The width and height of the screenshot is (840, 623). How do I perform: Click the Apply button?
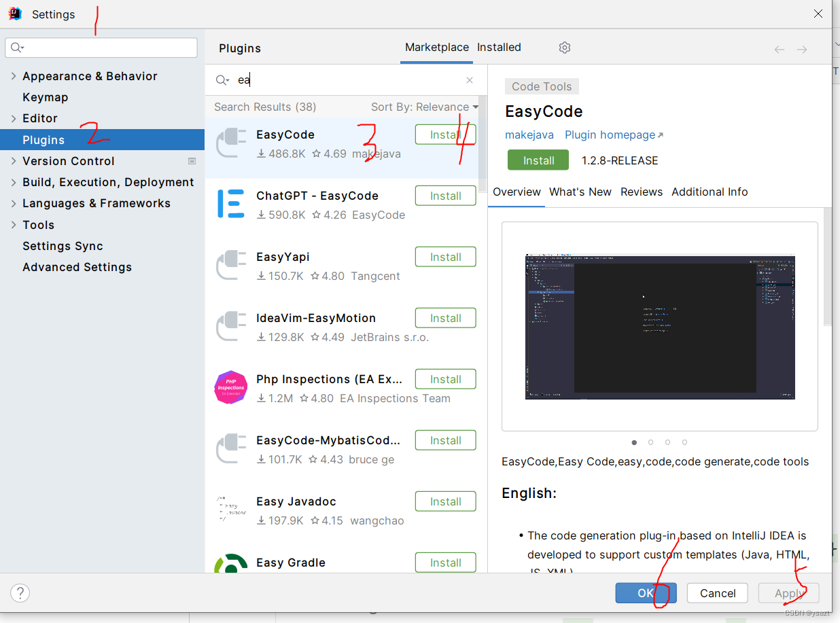[789, 593]
